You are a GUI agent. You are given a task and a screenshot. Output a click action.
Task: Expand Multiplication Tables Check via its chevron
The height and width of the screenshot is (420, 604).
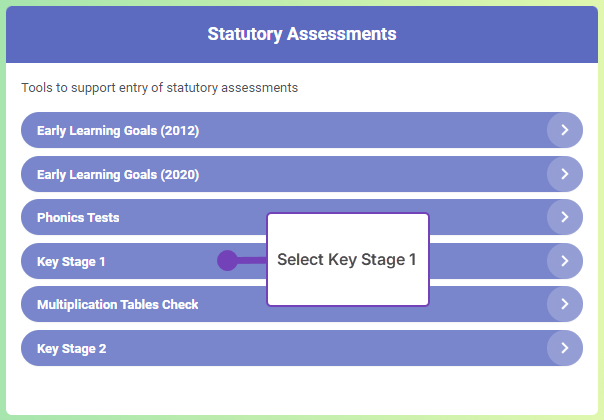click(565, 304)
